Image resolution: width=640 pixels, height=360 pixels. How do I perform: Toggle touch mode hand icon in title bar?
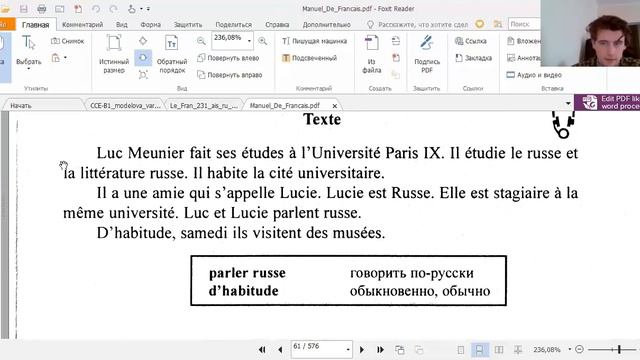click(132, 9)
